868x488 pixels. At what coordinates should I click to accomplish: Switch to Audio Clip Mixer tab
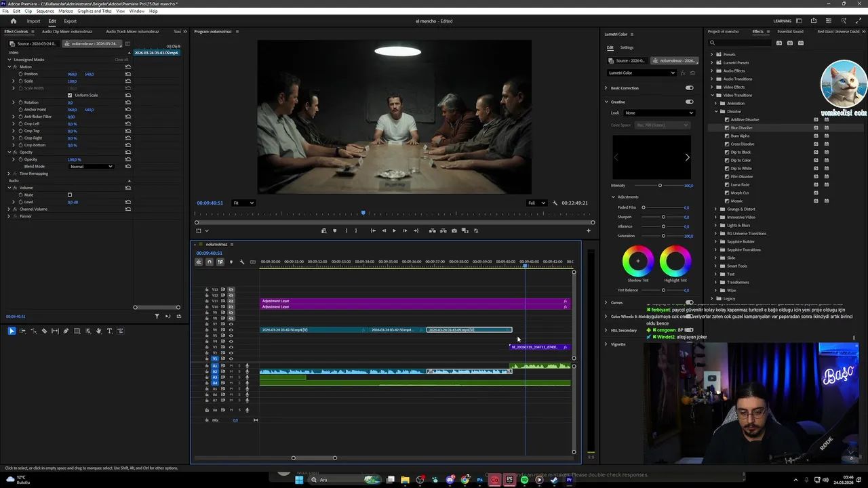(66, 31)
